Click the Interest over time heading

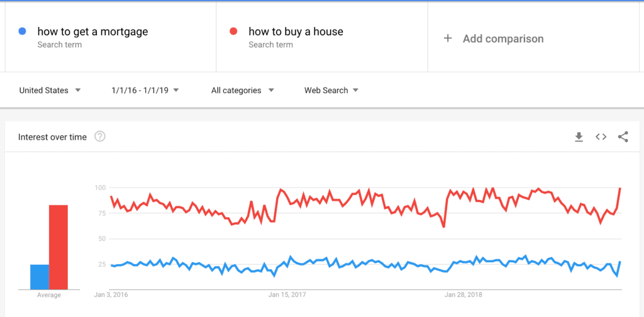tap(52, 137)
